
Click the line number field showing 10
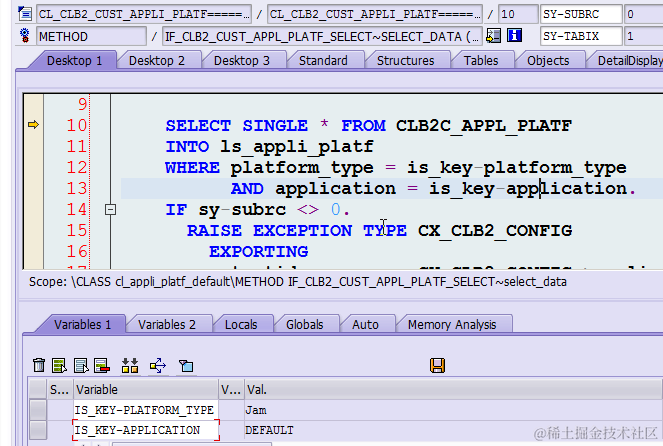pos(518,14)
